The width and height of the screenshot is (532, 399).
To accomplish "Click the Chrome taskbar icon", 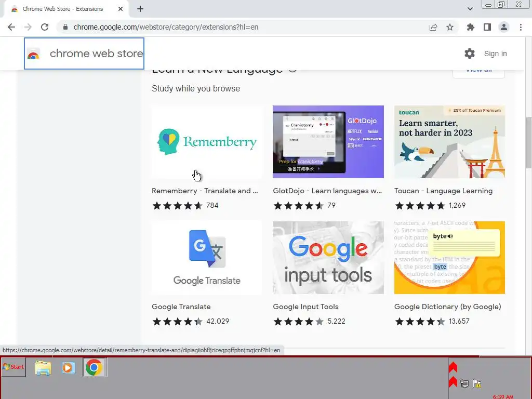I will coord(94,368).
